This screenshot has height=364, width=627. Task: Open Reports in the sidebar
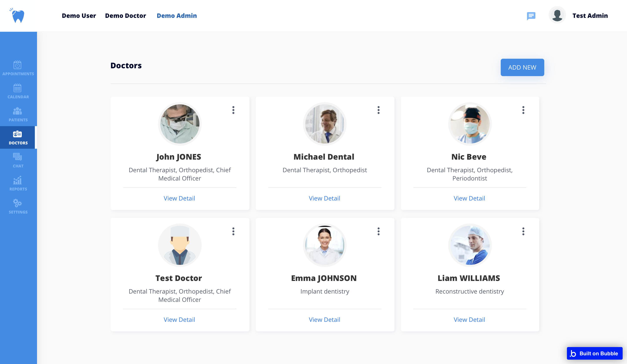pos(18,184)
